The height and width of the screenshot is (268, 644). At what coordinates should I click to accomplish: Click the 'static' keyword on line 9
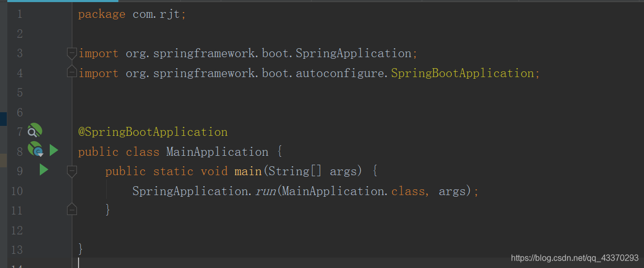[x=173, y=171]
